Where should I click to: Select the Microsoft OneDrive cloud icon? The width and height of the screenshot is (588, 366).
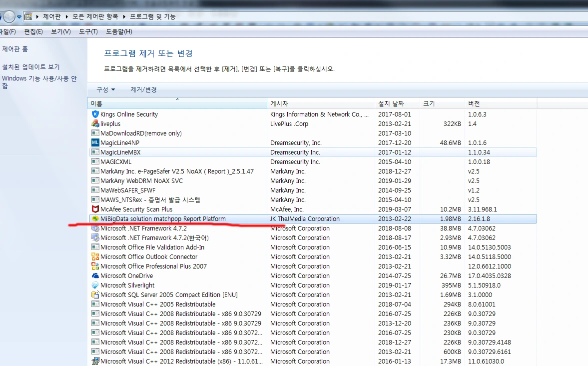pos(95,275)
